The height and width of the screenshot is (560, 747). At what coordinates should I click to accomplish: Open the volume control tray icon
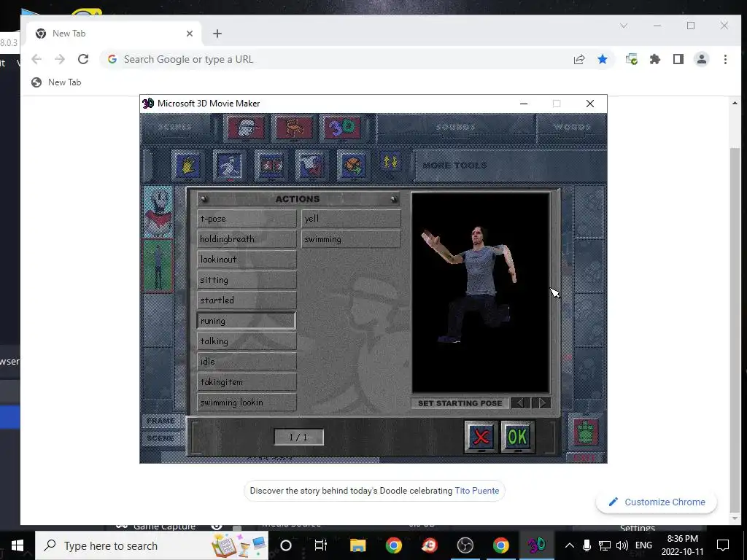622,545
